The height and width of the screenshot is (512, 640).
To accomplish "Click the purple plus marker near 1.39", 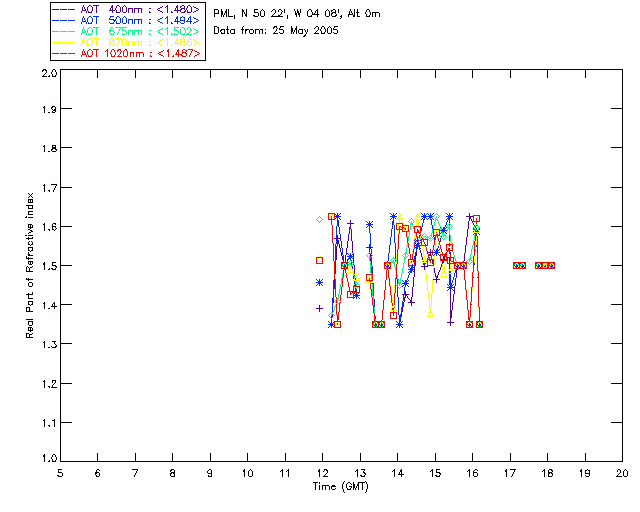I will click(320, 309).
